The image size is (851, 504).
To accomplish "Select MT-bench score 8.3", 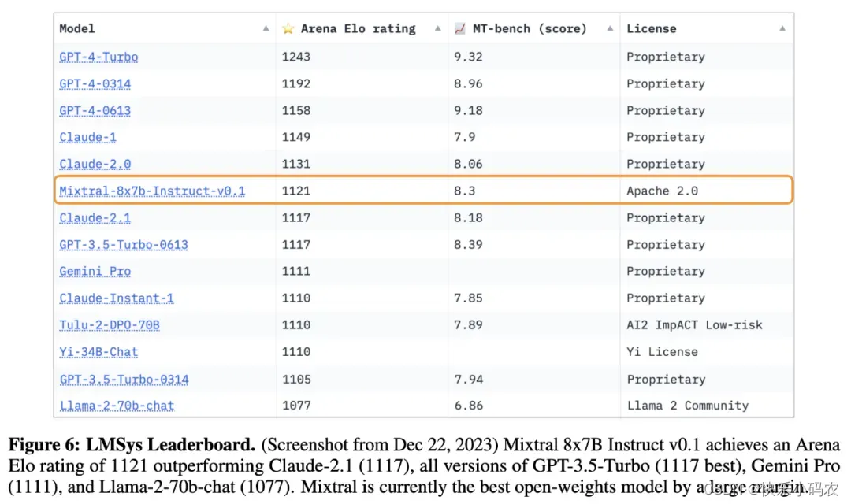I will 465,191.
